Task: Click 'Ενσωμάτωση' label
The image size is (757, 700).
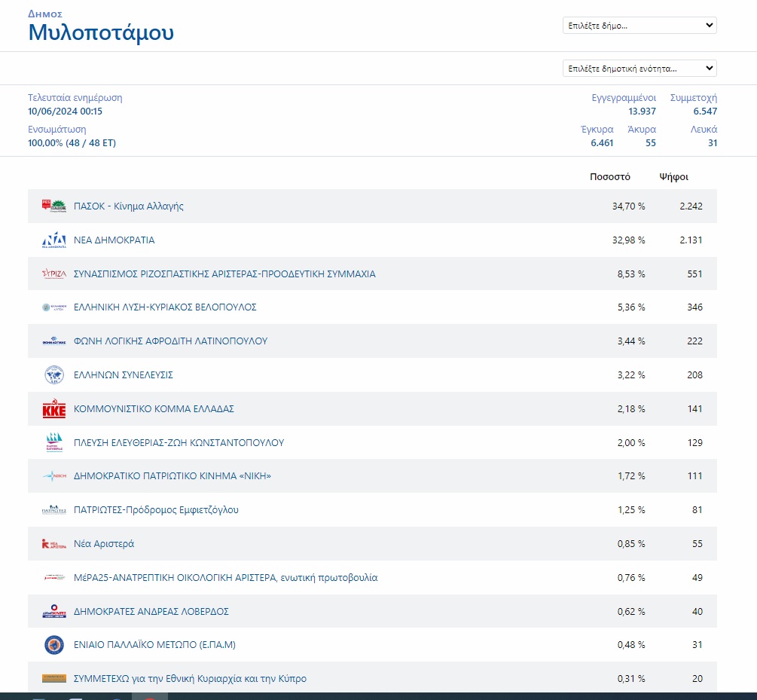Action: click(57, 130)
